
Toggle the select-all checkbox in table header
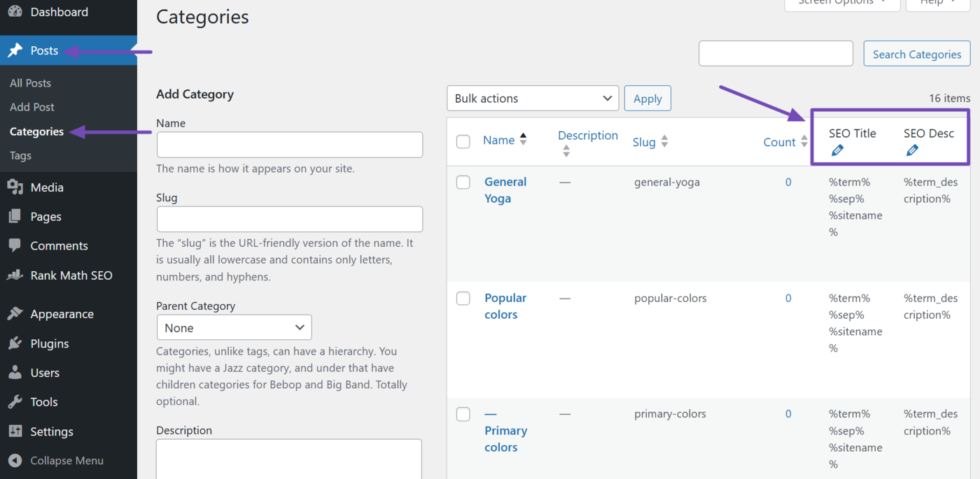point(463,142)
